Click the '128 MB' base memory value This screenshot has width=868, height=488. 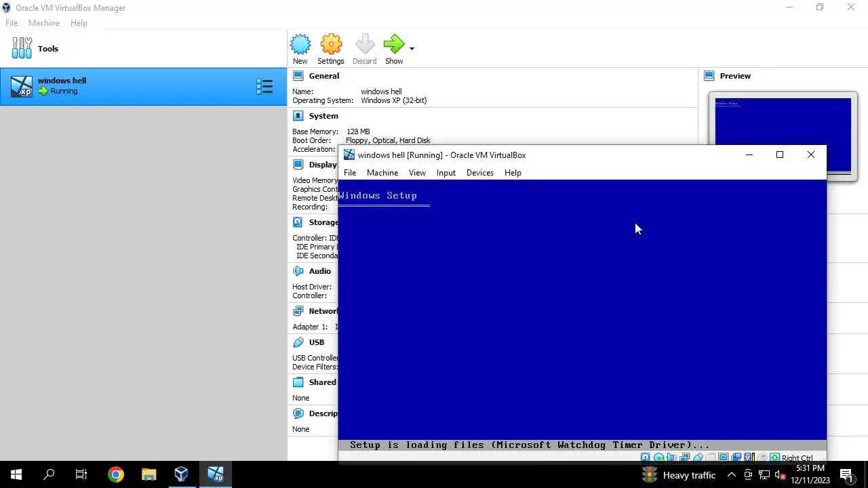click(358, 131)
